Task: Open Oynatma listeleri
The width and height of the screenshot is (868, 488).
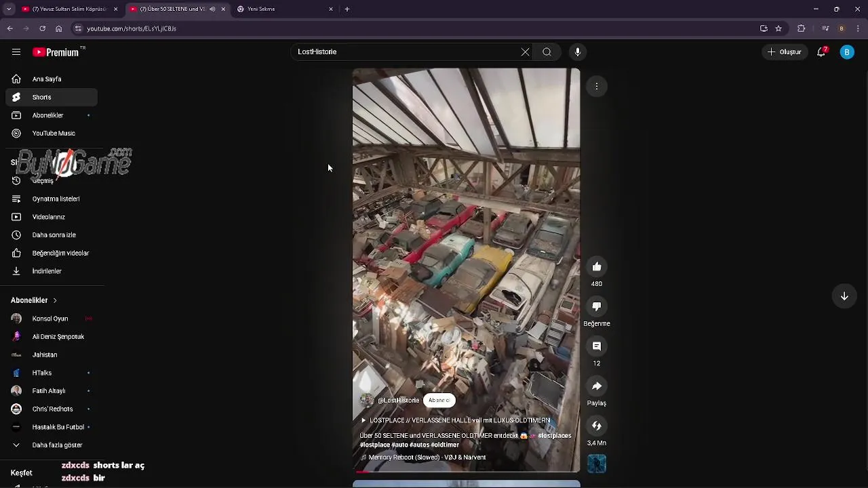Action: coord(52,199)
